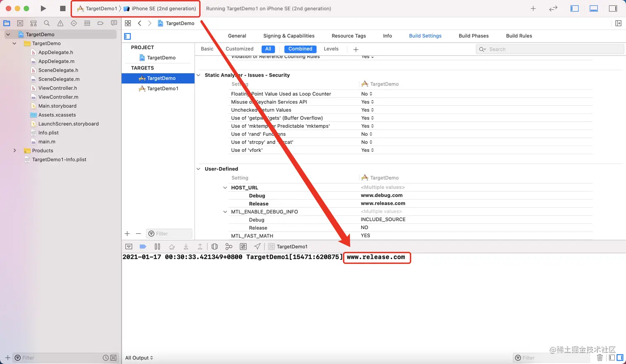Collapse the User-Defined settings section

point(198,169)
